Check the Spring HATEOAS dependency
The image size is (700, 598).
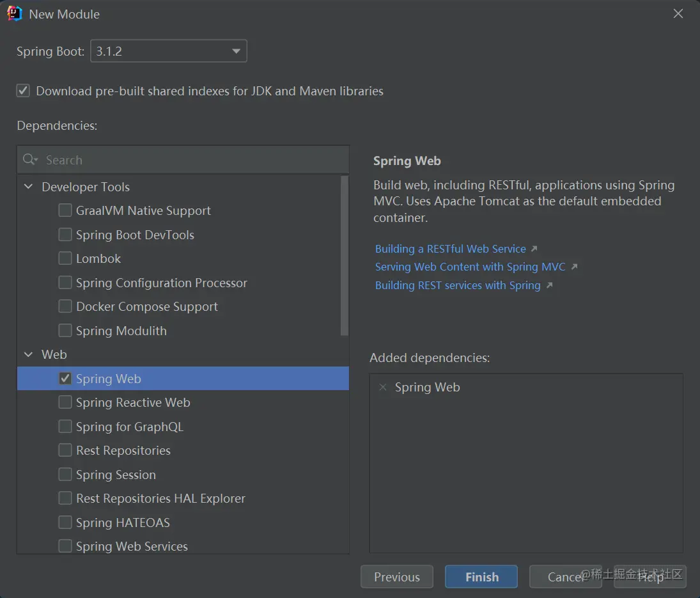pos(65,522)
